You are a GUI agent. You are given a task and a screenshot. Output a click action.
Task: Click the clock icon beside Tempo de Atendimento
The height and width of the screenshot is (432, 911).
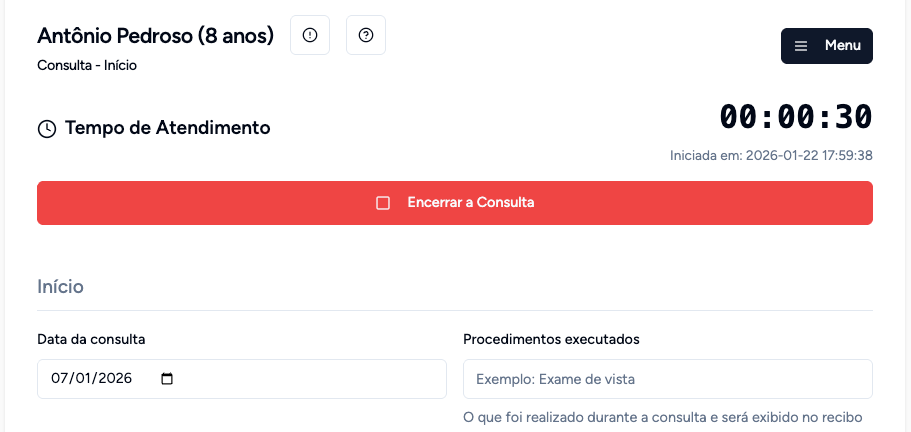click(46, 128)
